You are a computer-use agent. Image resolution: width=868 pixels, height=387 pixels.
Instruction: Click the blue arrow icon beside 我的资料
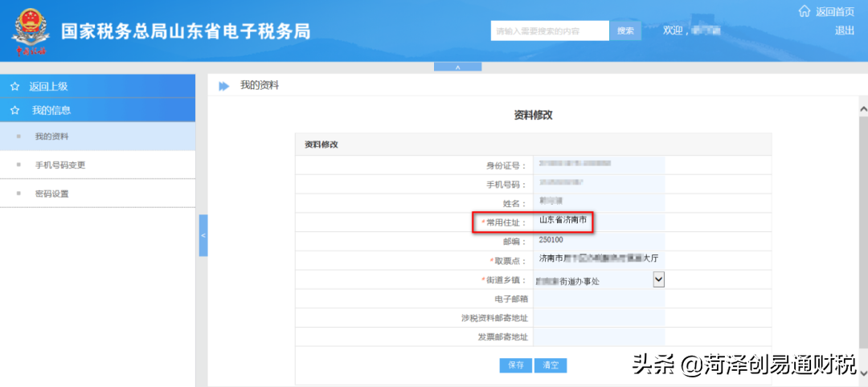(224, 86)
